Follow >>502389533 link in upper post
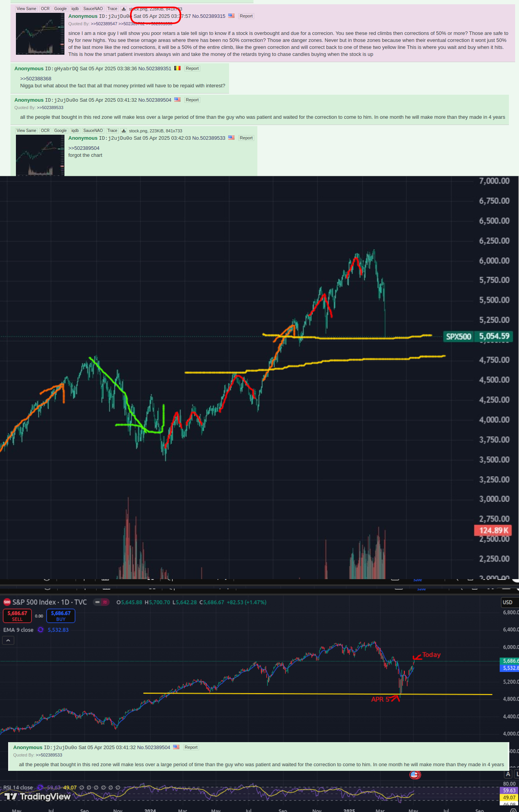 click(x=50, y=108)
